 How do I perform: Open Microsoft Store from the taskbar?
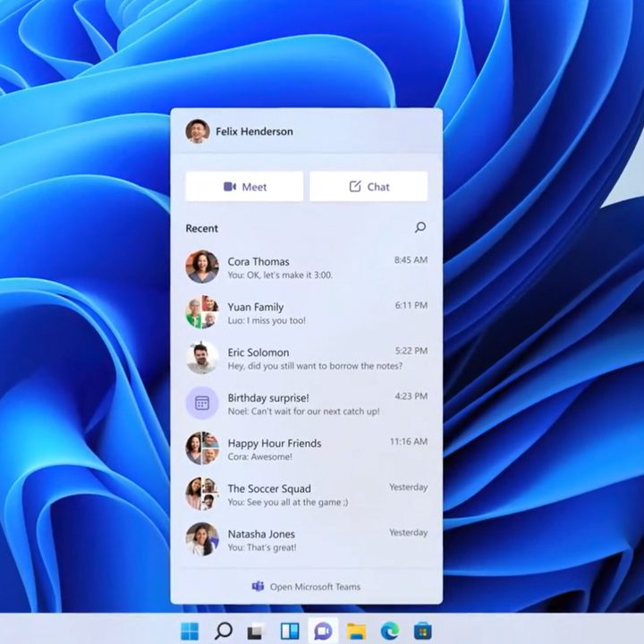coord(422,631)
